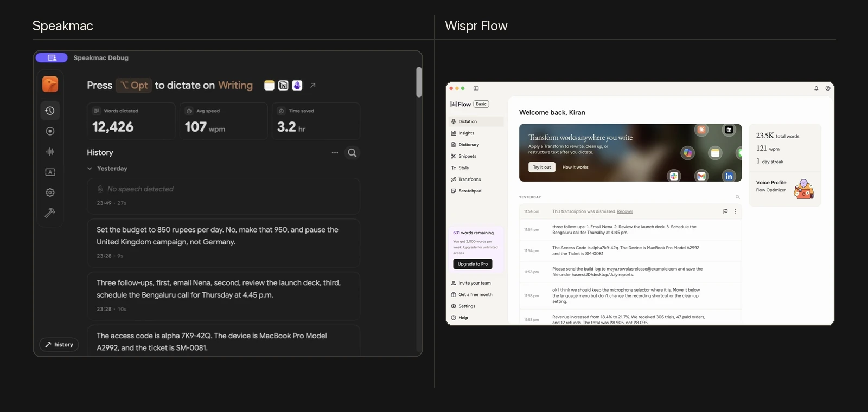868x412 pixels.
Task: Select Scratchpad in the Flow sidebar
Action: 477,191
